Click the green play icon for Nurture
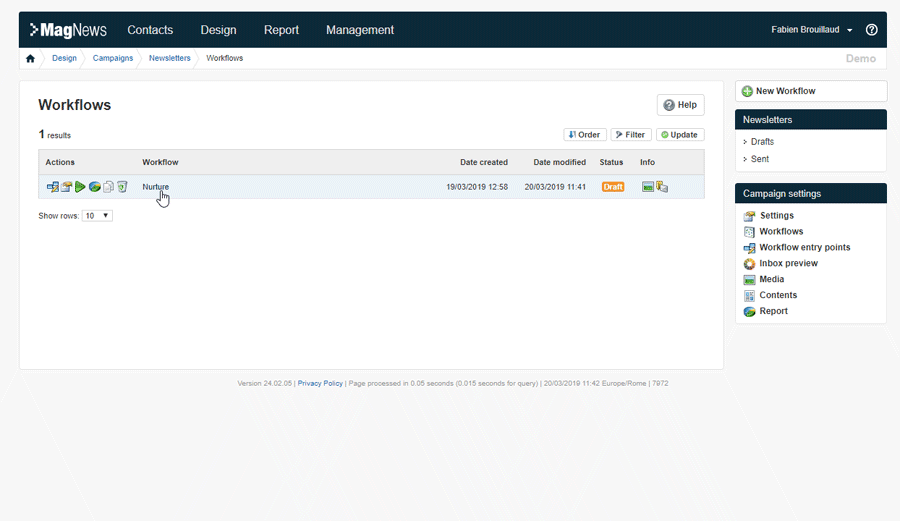Viewport: 900px width, 521px height. point(80,187)
